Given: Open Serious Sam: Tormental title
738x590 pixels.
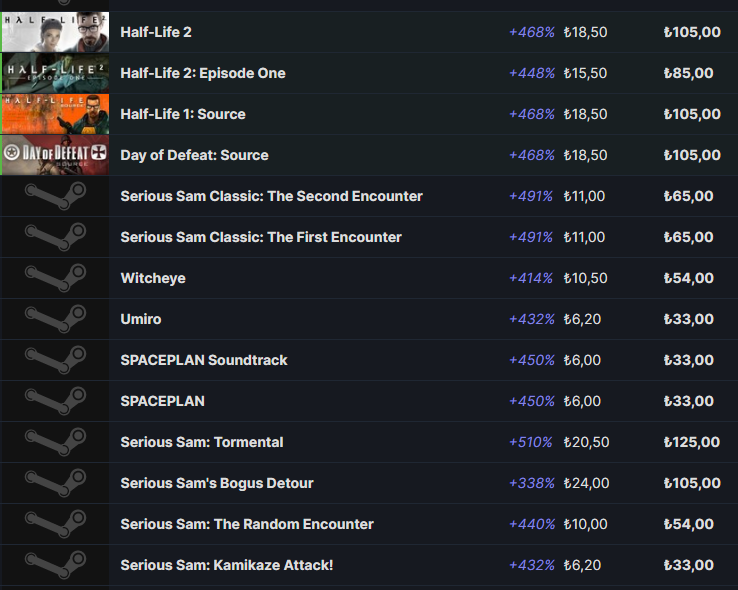Looking at the screenshot, I should (x=202, y=442).
